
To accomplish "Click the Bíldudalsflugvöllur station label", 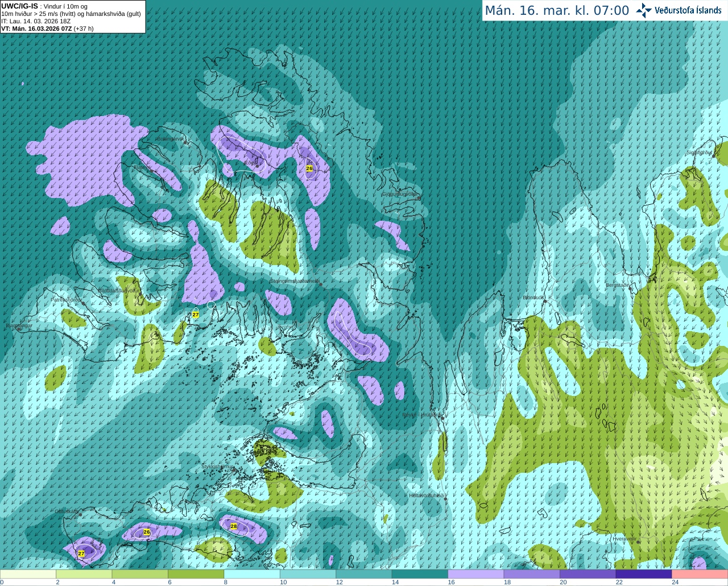I will (119, 290).
